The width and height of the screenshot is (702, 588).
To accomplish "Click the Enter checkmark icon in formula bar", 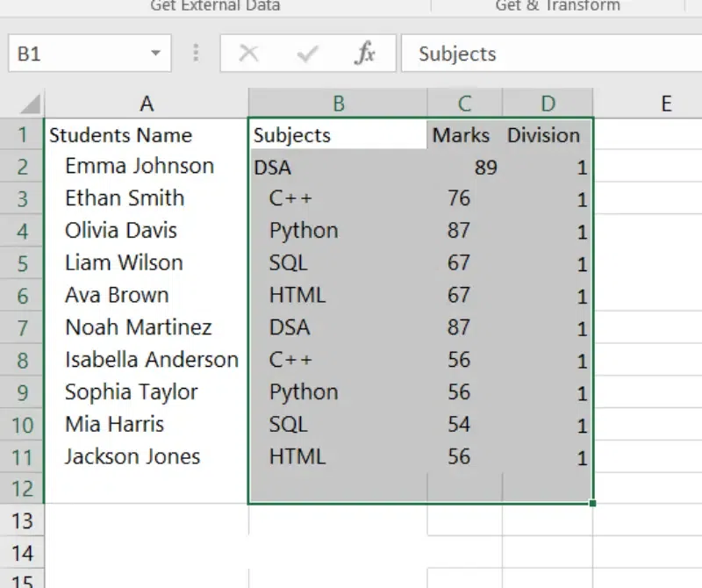I will click(x=306, y=54).
